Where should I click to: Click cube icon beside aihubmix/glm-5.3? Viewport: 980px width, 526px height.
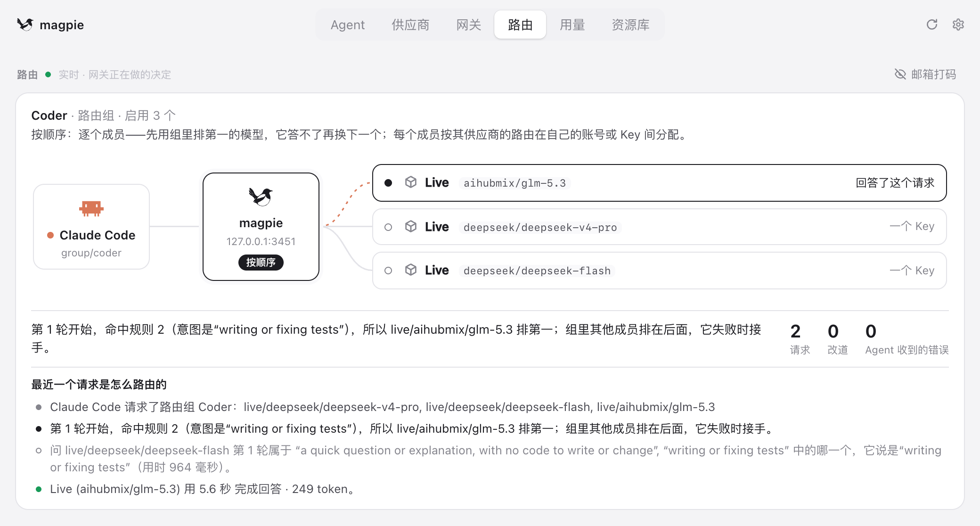(411, 182)
